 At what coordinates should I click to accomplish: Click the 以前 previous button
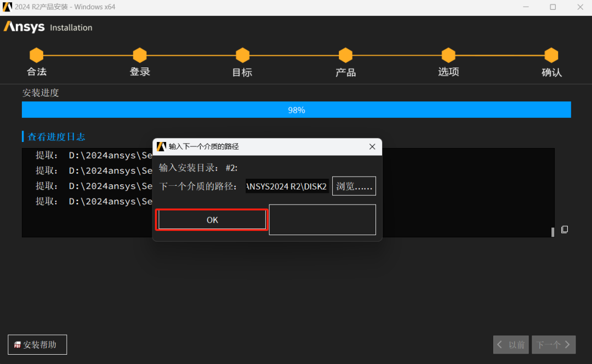point(511,344)
